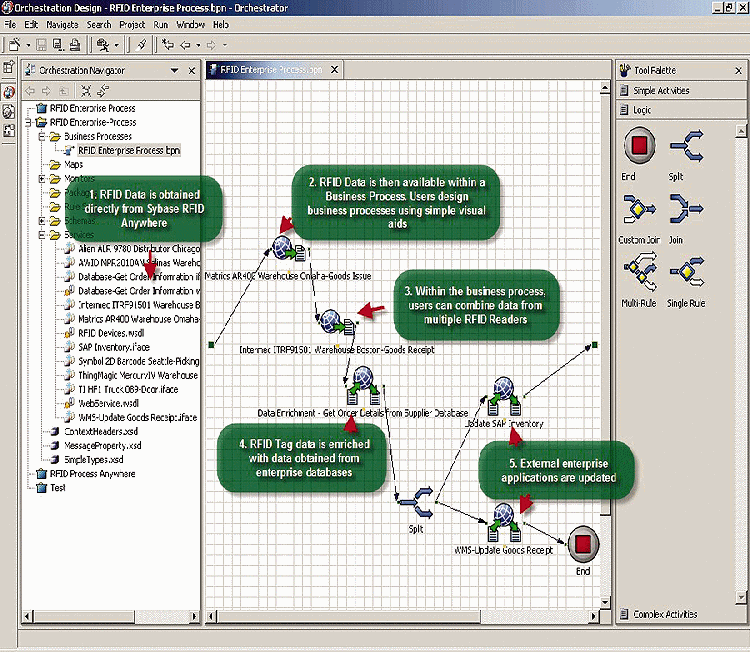Open the Run menu
This screenshot has height=652, width=750.
point(161,24)
